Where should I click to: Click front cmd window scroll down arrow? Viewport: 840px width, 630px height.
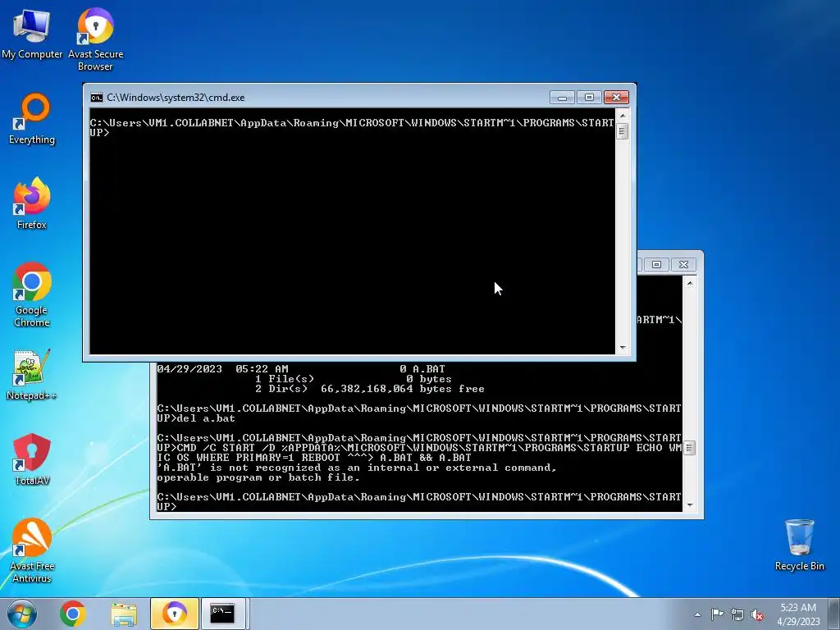[623, 348]
